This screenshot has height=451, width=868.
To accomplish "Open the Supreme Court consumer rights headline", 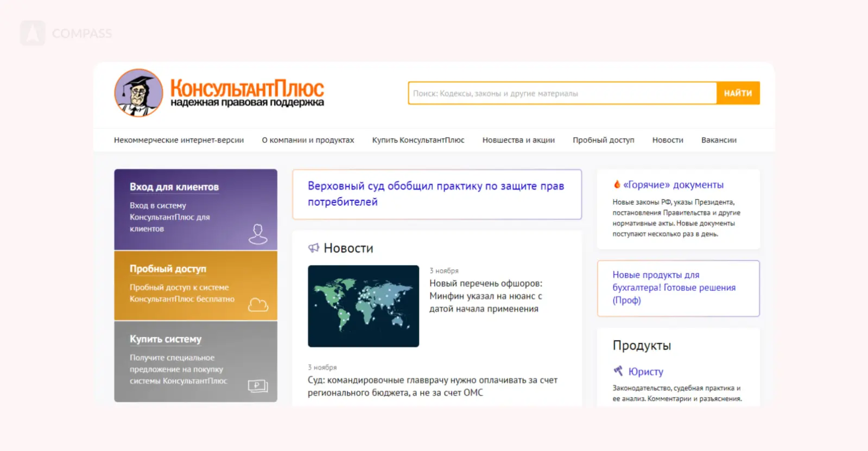I will [x=436, y=194].
